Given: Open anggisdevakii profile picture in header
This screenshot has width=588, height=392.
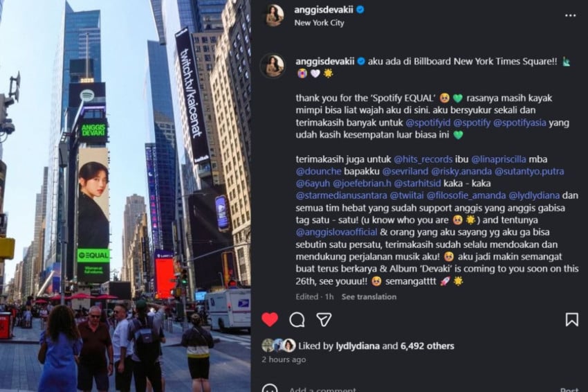Looking at the screenshot, I should pos(274,15).
